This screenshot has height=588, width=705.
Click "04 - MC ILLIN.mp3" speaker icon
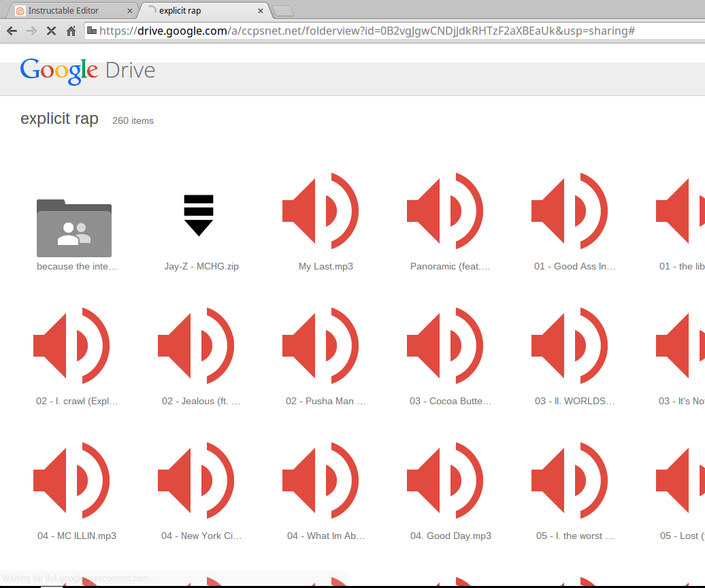[x=71, y=480]
